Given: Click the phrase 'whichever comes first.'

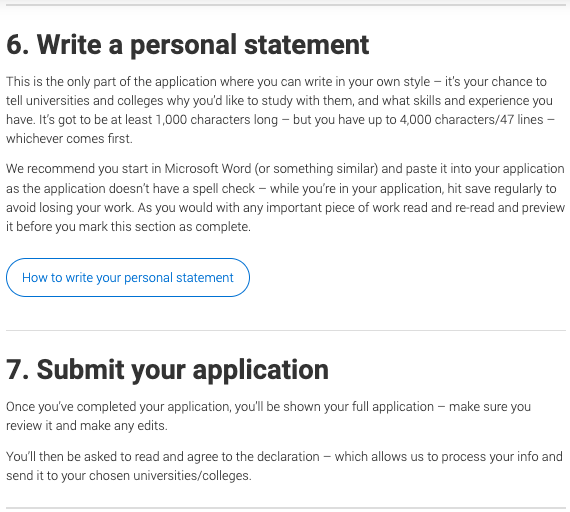Looking at the screenshot, I should 69,139.
